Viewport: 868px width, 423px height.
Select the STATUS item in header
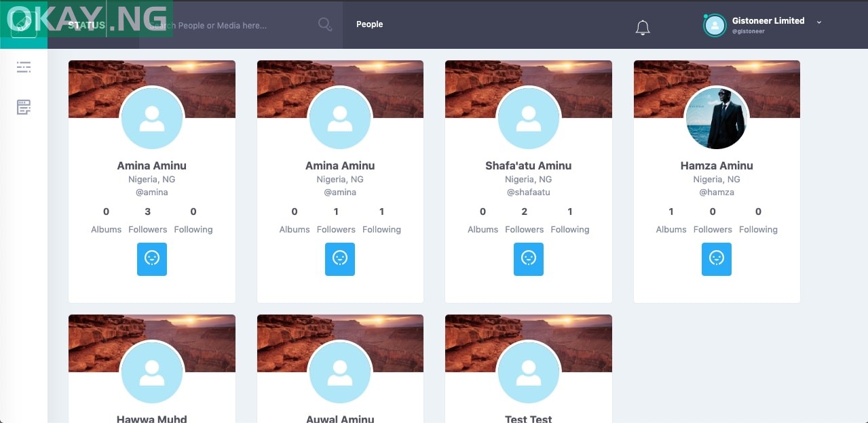coord(86,25)
